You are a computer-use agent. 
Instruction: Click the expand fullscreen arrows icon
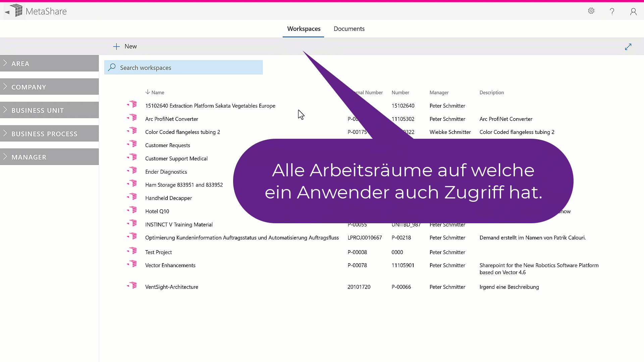tap(628, 47)
